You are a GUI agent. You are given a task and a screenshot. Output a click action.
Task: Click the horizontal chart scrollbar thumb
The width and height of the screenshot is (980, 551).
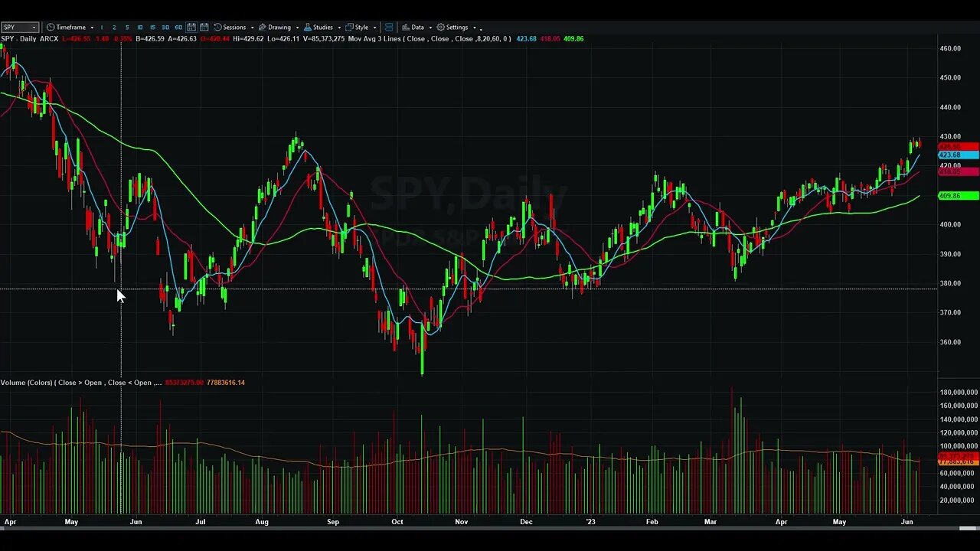[x=969, y=528]
